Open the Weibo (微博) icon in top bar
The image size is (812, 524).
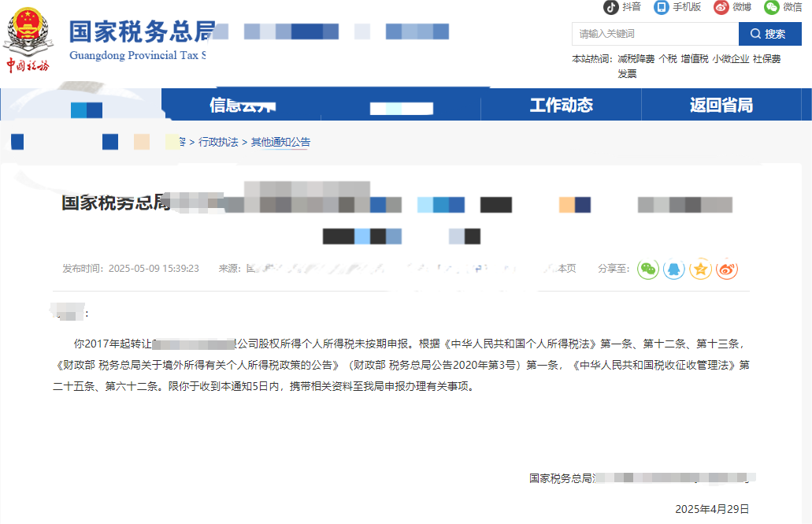click(721, 7)
